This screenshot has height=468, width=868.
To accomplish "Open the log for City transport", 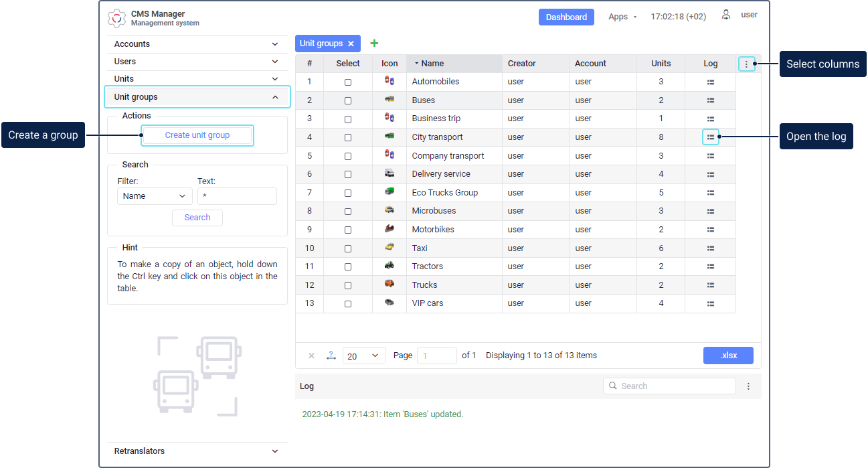I will coord(711,137).
